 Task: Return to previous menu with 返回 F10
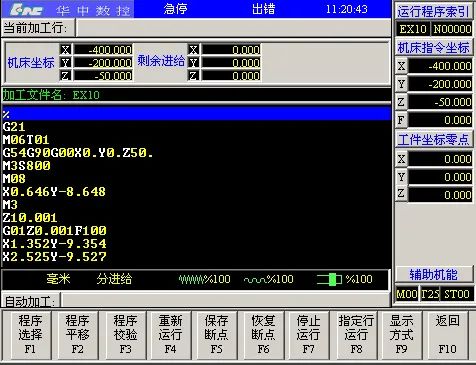pos(447,335)
